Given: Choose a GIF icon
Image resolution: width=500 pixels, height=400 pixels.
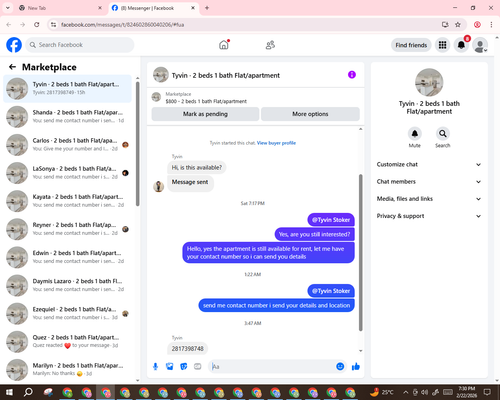Looking at the screenshot, I should (x=198, y=367).
